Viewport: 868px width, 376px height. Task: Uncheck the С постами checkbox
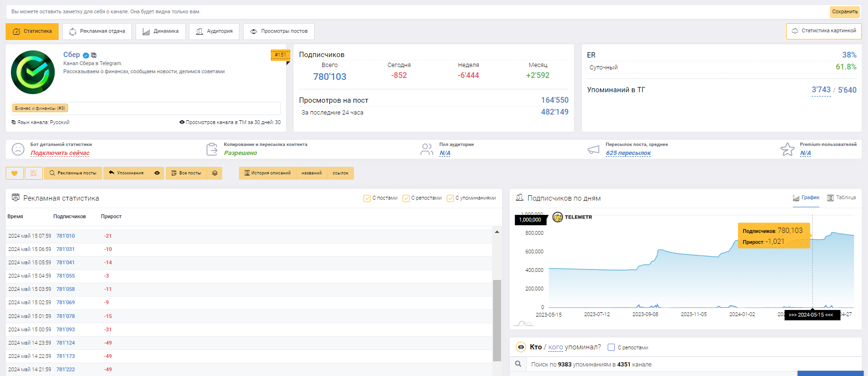pos(367,198)
